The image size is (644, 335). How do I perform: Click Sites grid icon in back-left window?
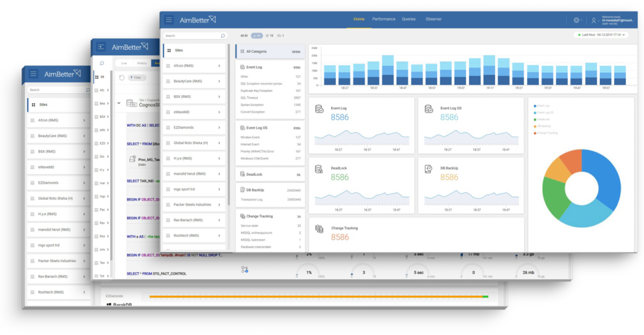(33, 105)
